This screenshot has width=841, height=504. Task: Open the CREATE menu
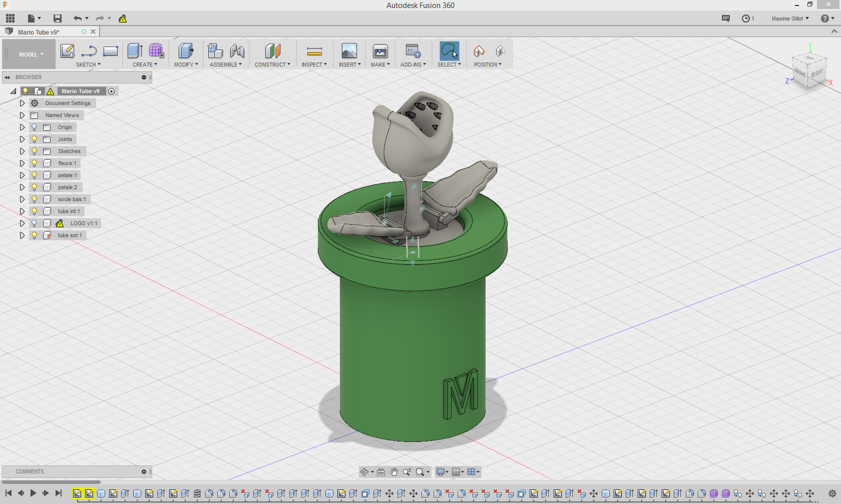point(145,65)
